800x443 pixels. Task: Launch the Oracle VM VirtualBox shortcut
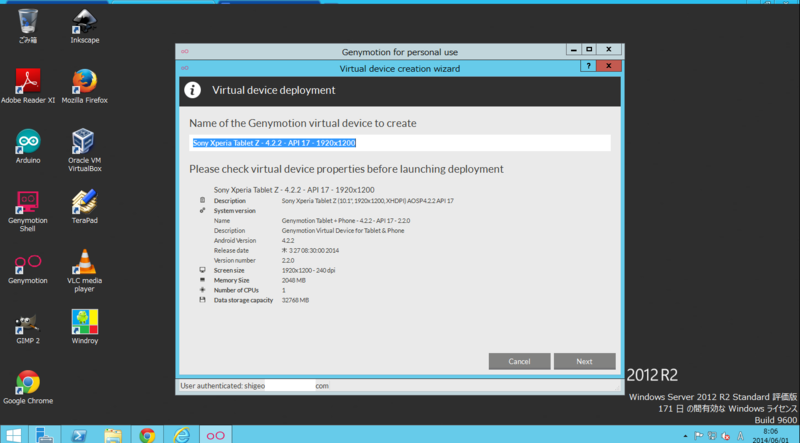[x=85, y=150]
